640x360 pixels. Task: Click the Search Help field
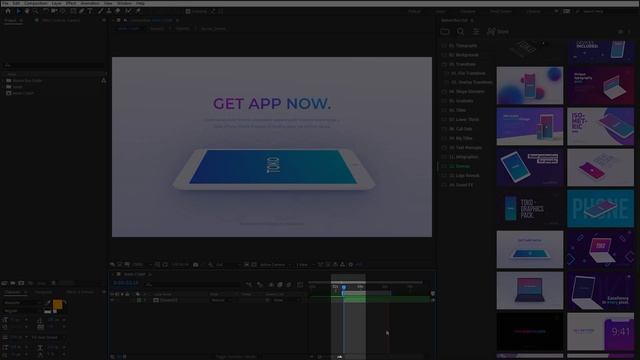click(x=606, y=11)
